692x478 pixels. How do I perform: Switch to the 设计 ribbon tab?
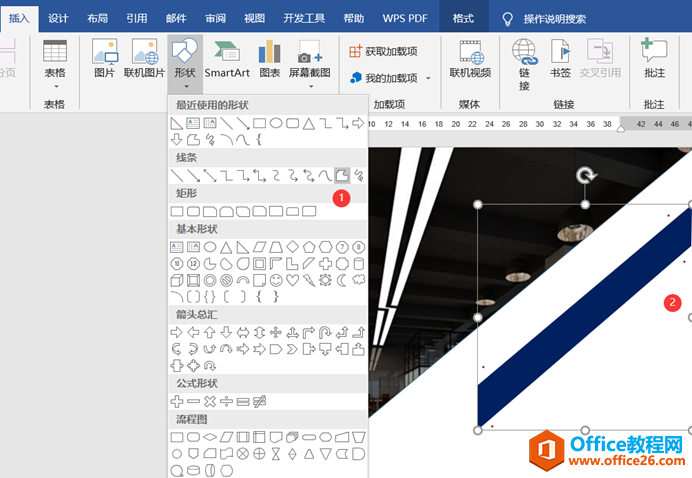tap(58, 18)
